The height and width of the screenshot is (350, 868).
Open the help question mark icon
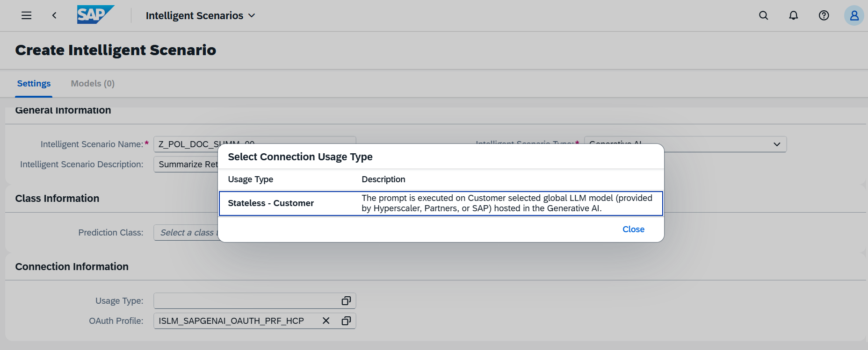pos(824,15)
